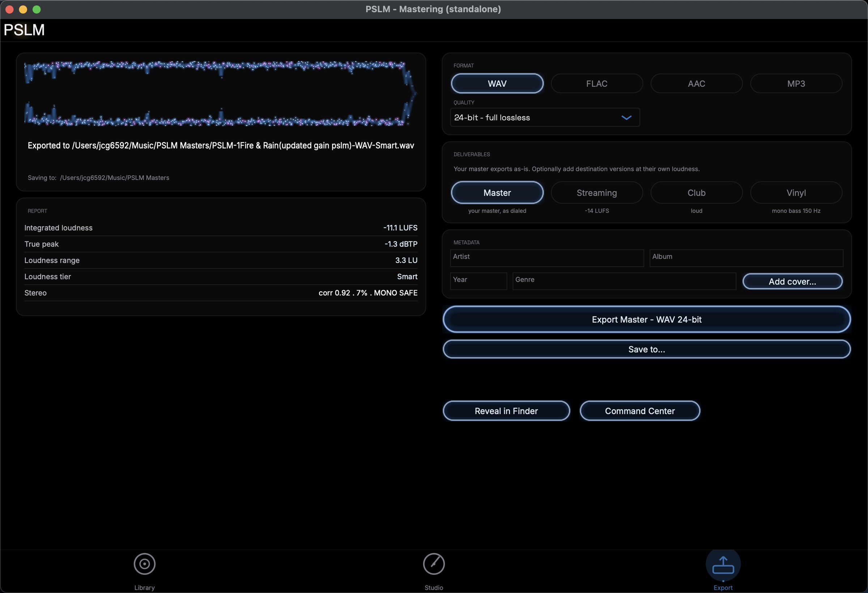
Task: Switch to the Studio dial icon
Action: point(434,563)
